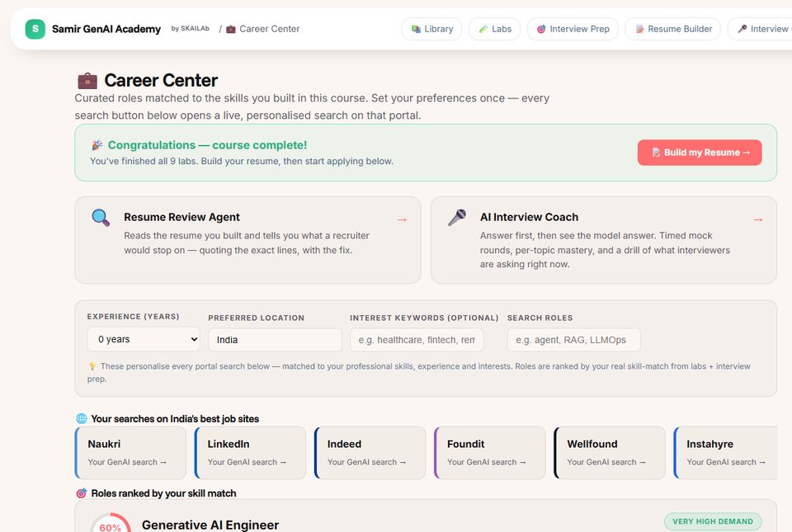Open LinkedIn GenAI search card
The width and height of the screenshot is (792, 532).
coord(250,453)
